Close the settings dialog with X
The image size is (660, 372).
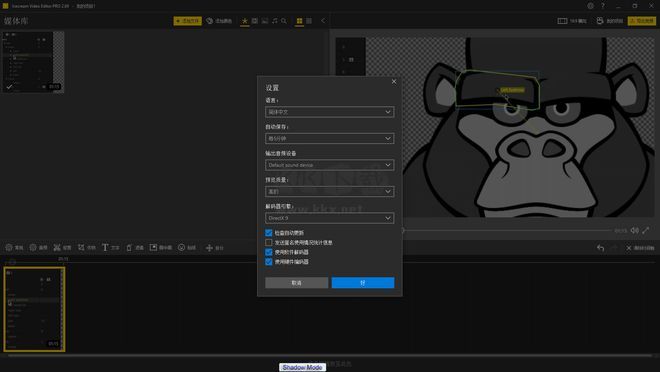click(394, 82)
